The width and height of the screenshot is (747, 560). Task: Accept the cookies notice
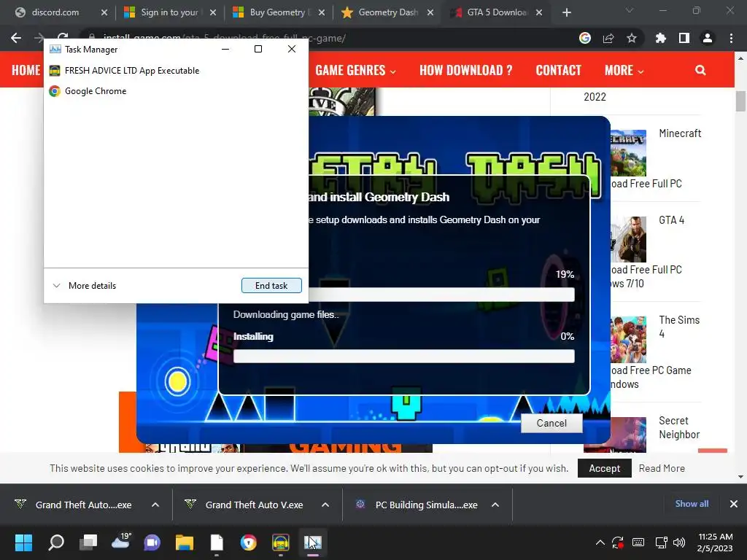[605, 468]
